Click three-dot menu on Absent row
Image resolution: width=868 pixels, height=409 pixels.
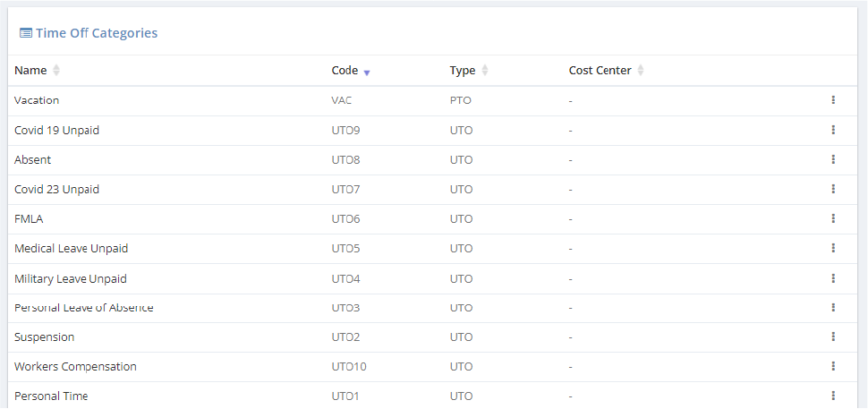tap(833, 159)
